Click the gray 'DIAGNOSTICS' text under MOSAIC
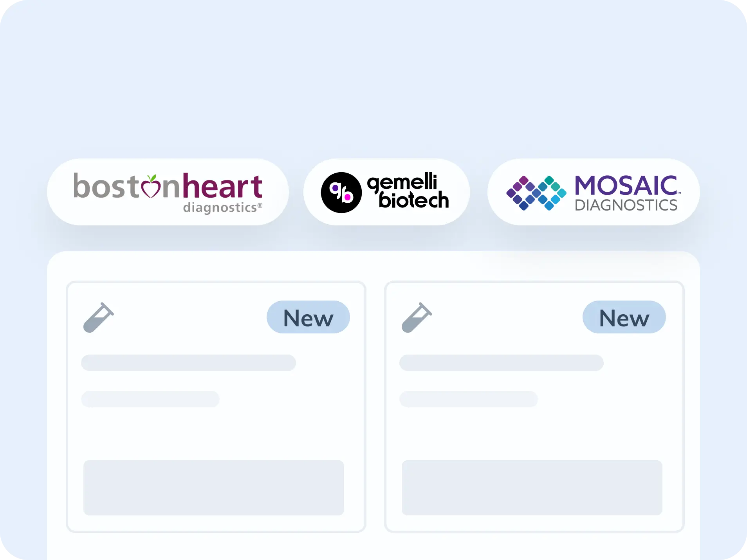Image resolution: width=747 pixels, height=560 pixels. [626, 205]
